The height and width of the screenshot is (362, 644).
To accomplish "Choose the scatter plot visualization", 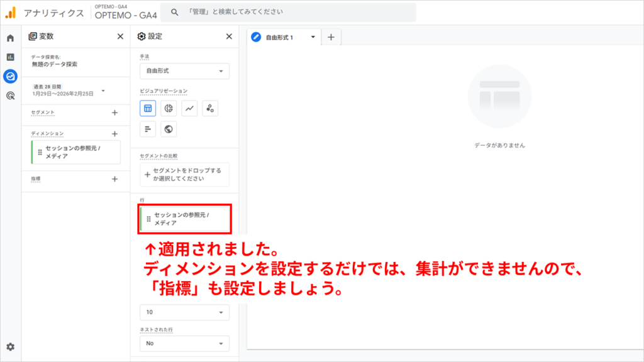I will (x=210, y=108).
